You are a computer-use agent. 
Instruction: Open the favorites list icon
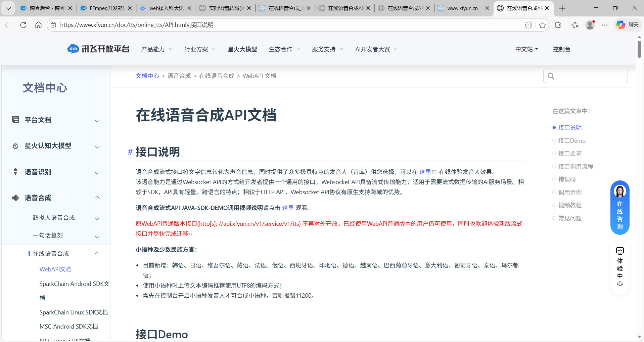(x=575, y=25)
